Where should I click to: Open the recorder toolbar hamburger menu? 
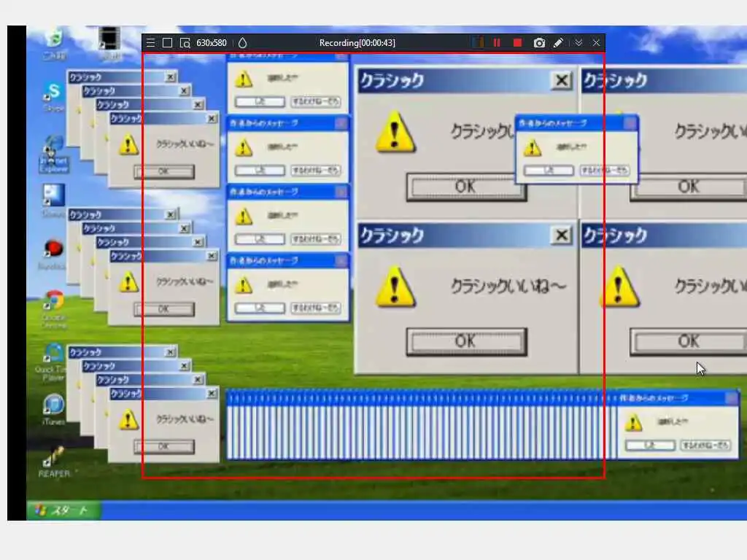[150, 43]
